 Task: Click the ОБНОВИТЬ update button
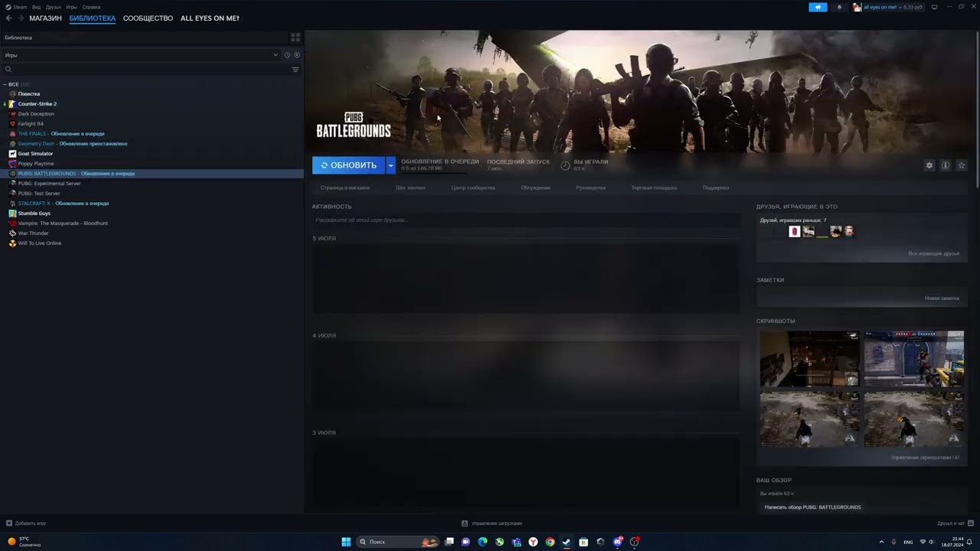[348, 165]
